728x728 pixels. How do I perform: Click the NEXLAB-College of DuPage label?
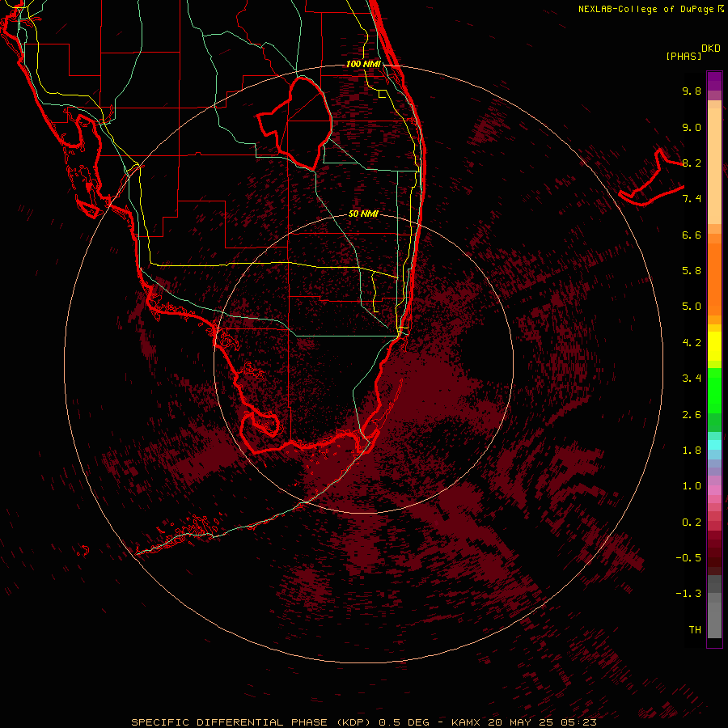coord(650,9)
